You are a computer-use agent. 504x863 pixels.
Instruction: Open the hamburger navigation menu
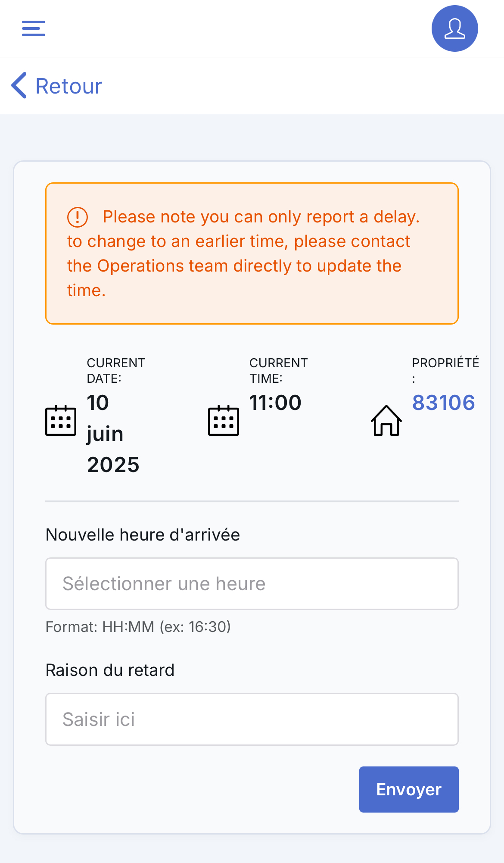tap(34, 28)
